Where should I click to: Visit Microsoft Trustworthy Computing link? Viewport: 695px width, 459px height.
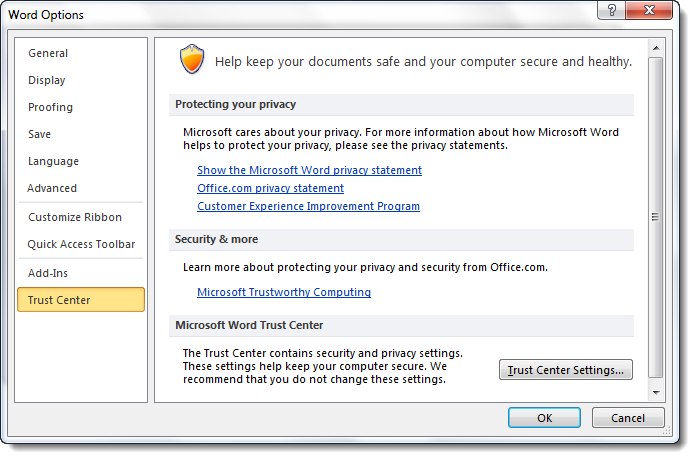[x=284, y=292]
